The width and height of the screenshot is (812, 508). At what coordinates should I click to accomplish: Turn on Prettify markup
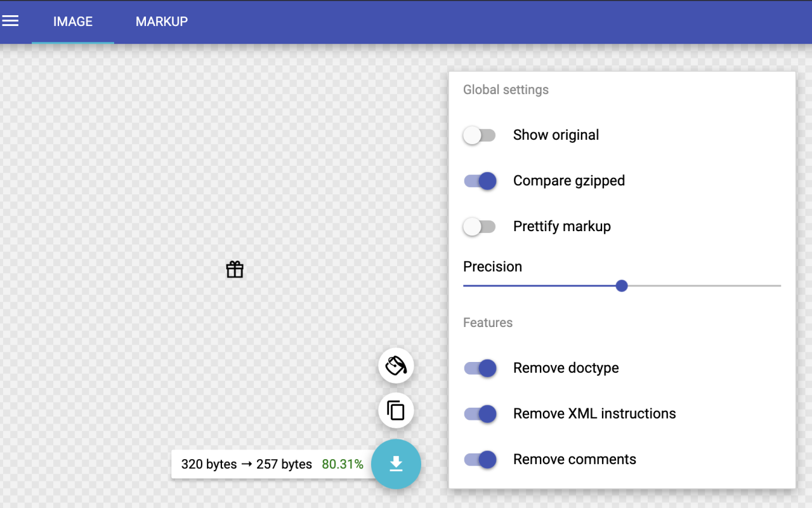point(479,227)
